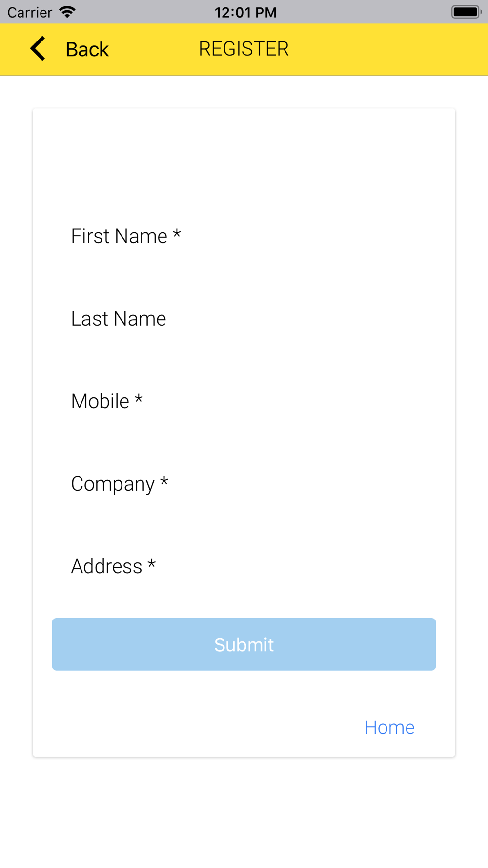Tap the Wi-Fi icon in status bar
Screen dimensions: 488x868
[x=67, y=12]
